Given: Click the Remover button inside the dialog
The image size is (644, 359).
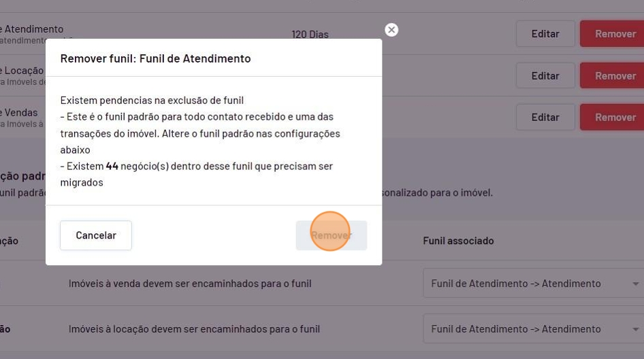Looking at the screenshot, I should pyautogui.click(x=331, y=235).
